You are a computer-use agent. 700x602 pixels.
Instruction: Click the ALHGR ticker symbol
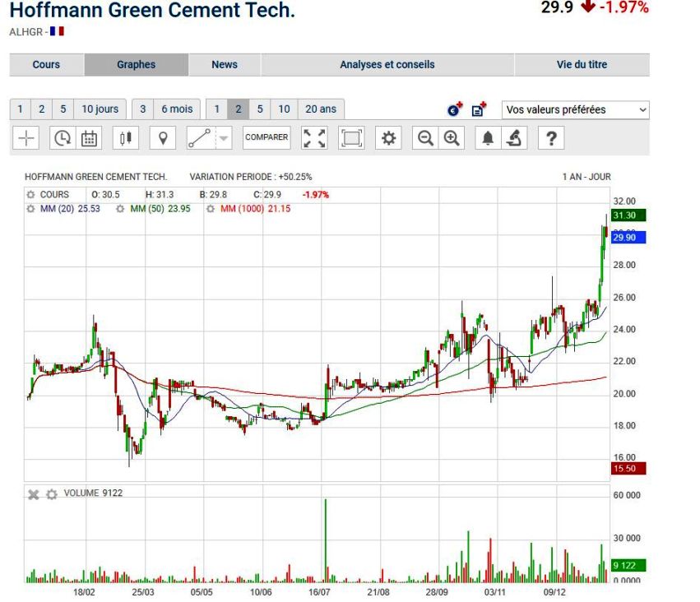25,32
